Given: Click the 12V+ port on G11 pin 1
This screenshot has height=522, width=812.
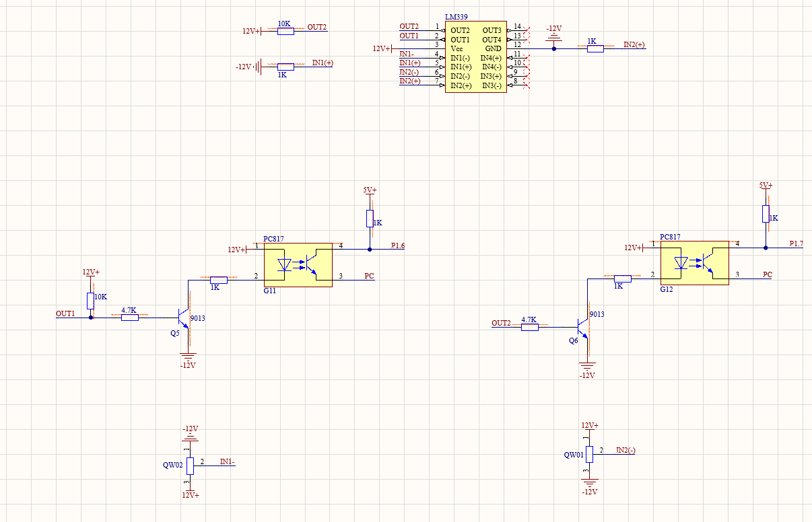Looking at the screenshot, I should (238, 249).
